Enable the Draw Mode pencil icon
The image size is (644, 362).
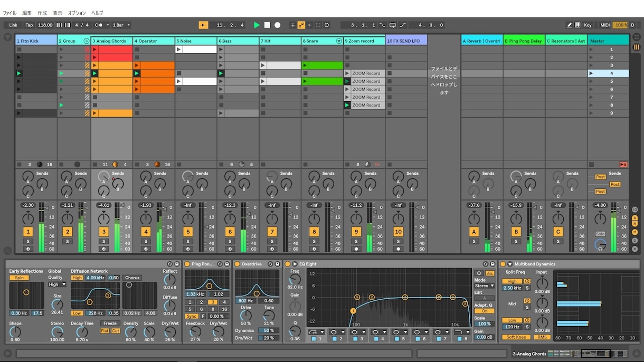(x=569, y=25)
